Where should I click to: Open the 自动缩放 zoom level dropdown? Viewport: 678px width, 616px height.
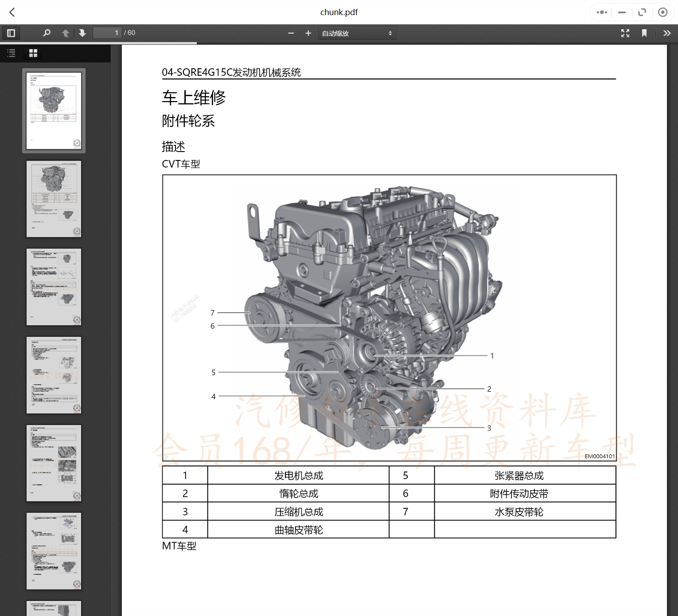357,33
